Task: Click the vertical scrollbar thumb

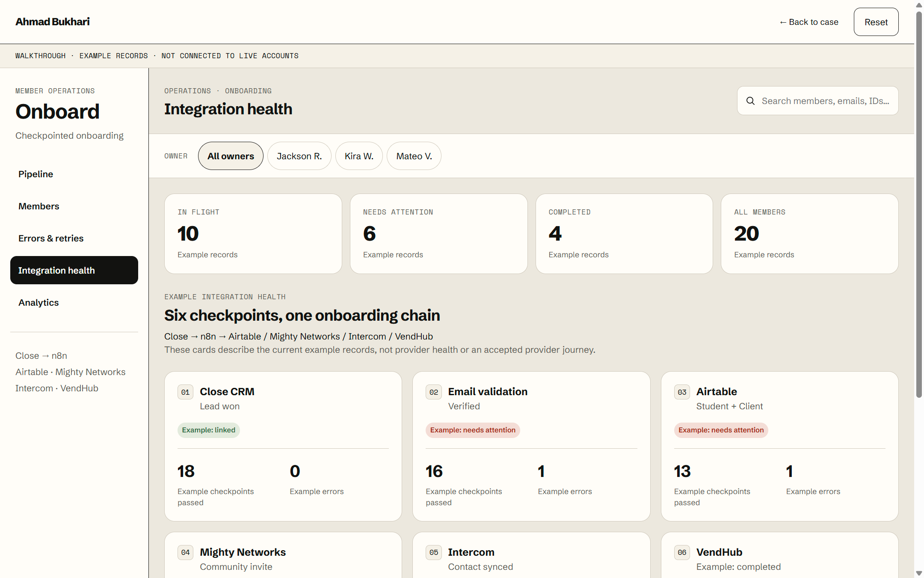Action: 918,205
